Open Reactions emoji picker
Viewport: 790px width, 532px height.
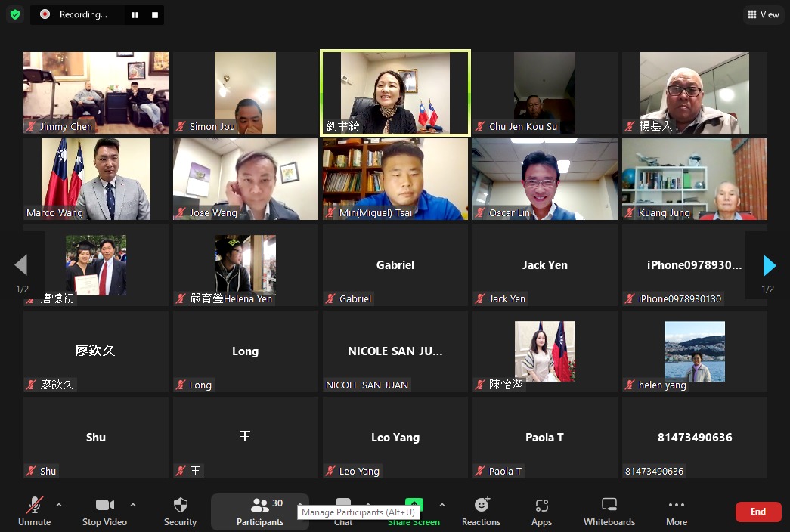click(x=481, y=511)
